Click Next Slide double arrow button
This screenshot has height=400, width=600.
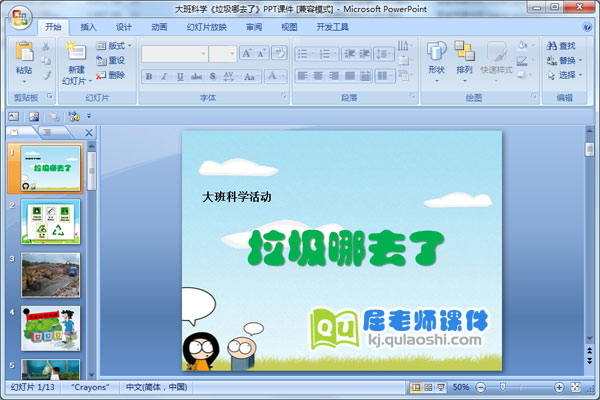(590, 361)
